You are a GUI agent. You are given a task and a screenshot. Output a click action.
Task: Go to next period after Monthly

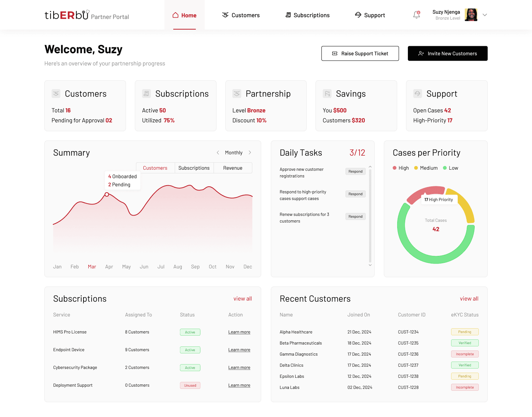(250, 153)
